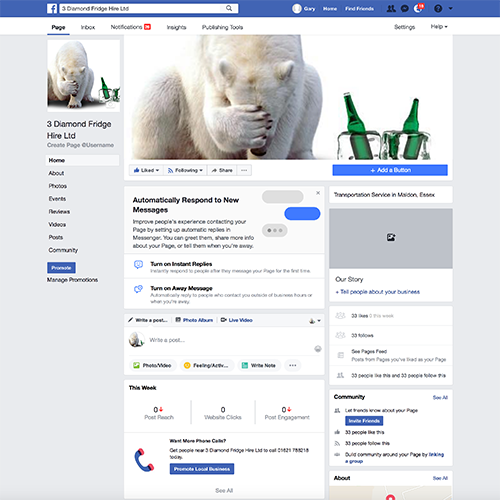
Task: Open the Insights tab
Action: click(176, 27)
